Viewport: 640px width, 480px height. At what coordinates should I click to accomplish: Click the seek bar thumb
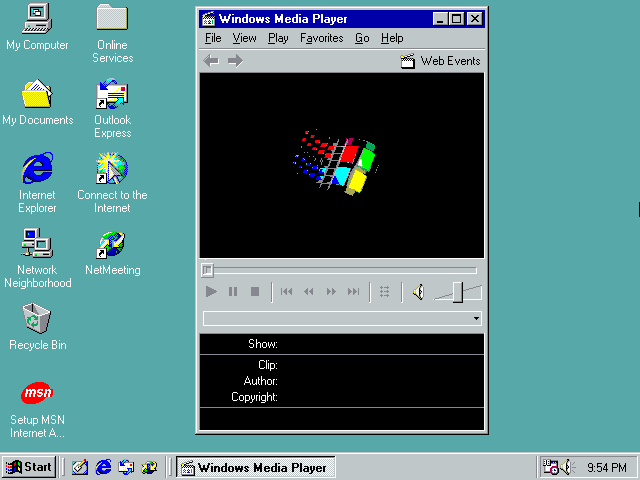point(207,270)
